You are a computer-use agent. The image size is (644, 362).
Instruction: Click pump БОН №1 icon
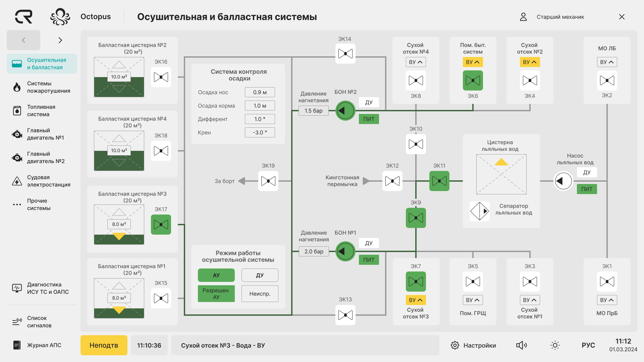coord(345,251)
